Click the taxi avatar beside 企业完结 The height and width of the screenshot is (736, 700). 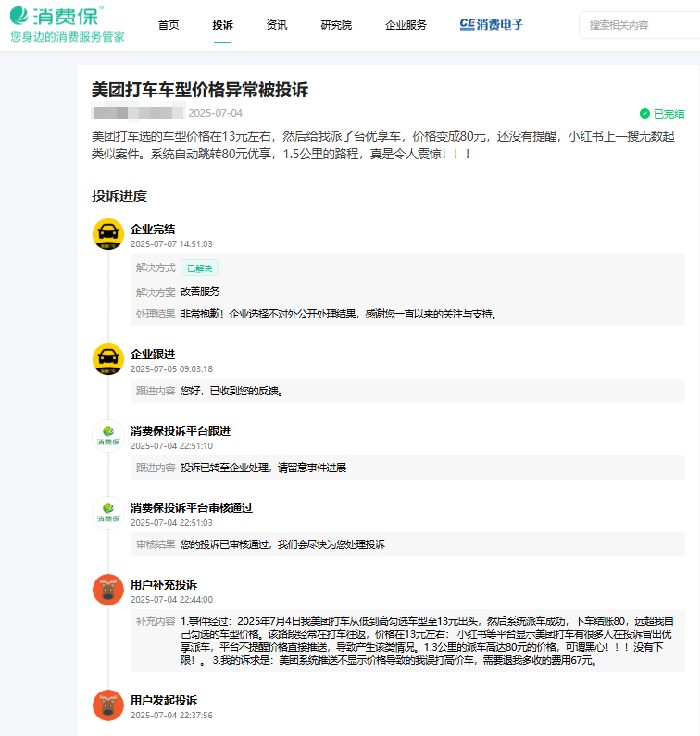click(108, 233)
